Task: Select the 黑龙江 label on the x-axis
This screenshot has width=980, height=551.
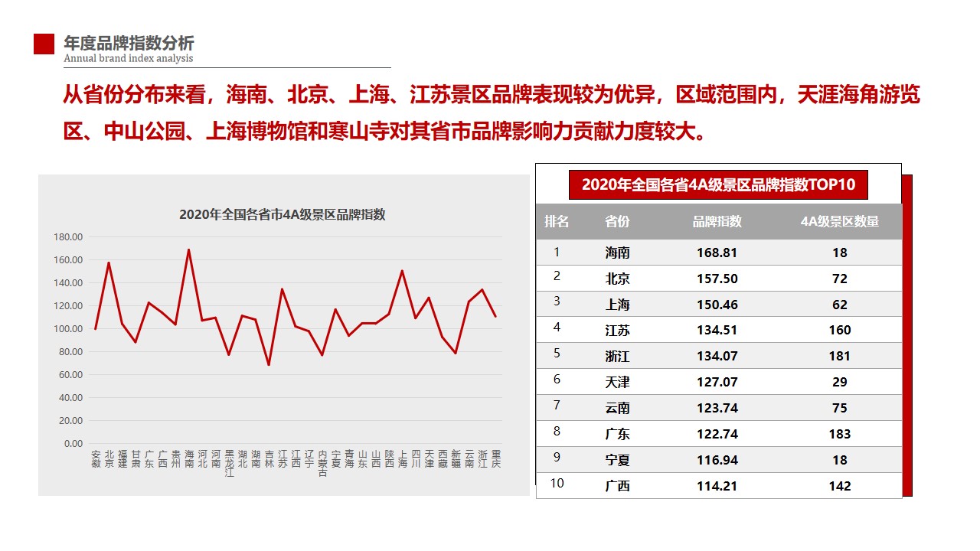Action: tap(230, 464)
